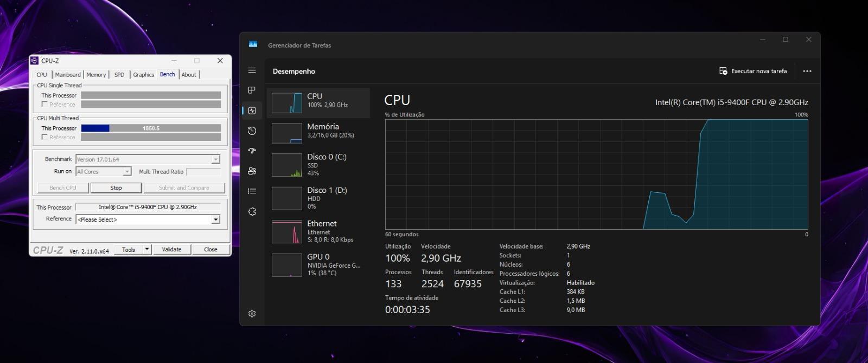Open the Services icon in sidebar
Image resolution: width=868 pixels, height=363 pixels.
252,211
